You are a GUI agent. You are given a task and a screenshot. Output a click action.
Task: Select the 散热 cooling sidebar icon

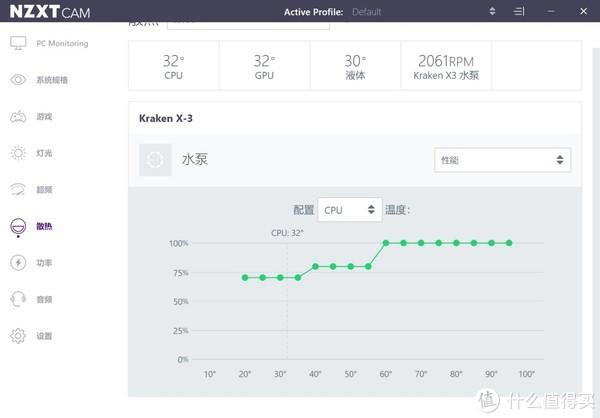pyautogui.click(x=18, y=226)
